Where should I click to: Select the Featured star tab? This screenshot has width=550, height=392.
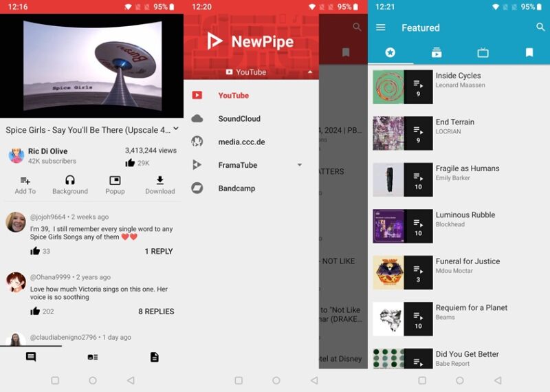[390, 53]
